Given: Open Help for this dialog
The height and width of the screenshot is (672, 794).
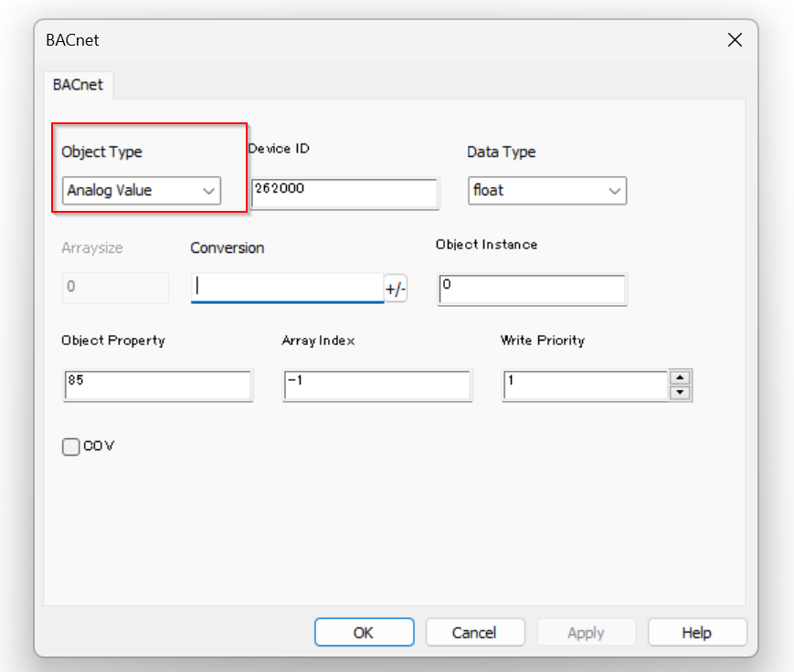Looking at the screenshot, I should coord(697,633).
